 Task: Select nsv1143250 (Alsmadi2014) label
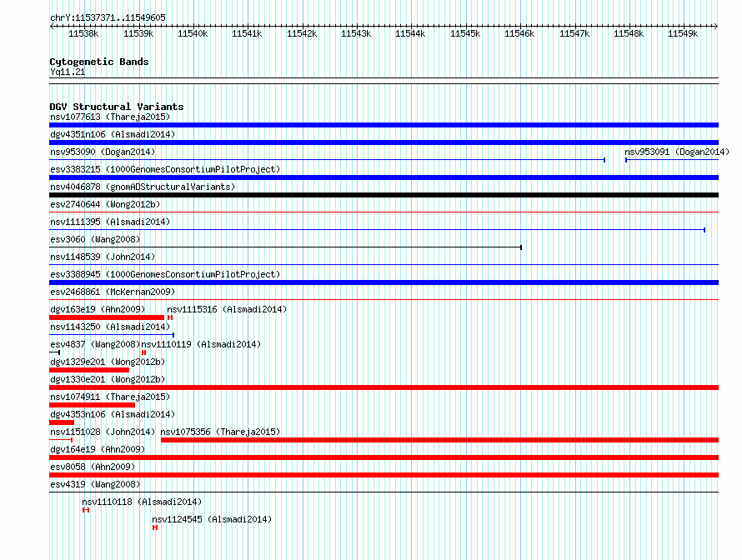click(110, 327)
